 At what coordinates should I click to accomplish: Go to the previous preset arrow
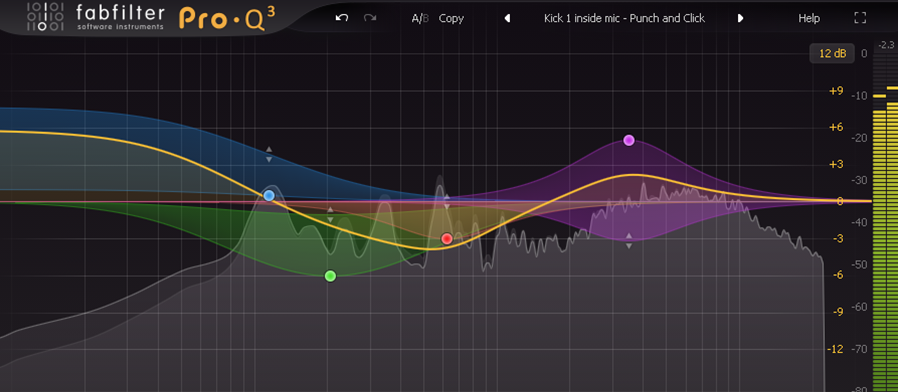pyautogui.click(x=507, y=18)
